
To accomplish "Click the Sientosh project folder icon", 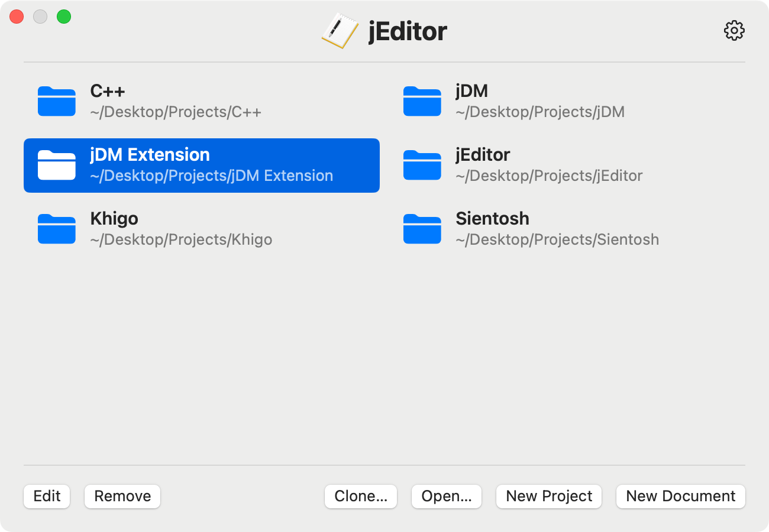I will pyautogui.click(x=422, y=229).
